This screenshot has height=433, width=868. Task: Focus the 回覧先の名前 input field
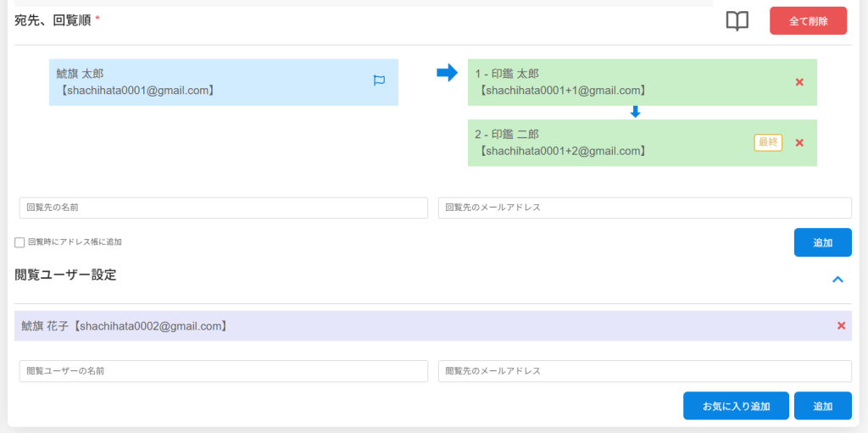pos(224,208)
